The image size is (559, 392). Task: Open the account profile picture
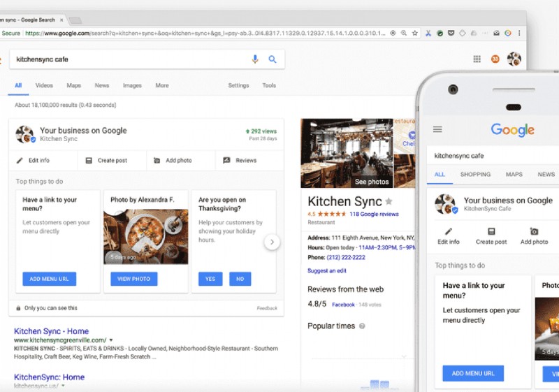point(514,59)
